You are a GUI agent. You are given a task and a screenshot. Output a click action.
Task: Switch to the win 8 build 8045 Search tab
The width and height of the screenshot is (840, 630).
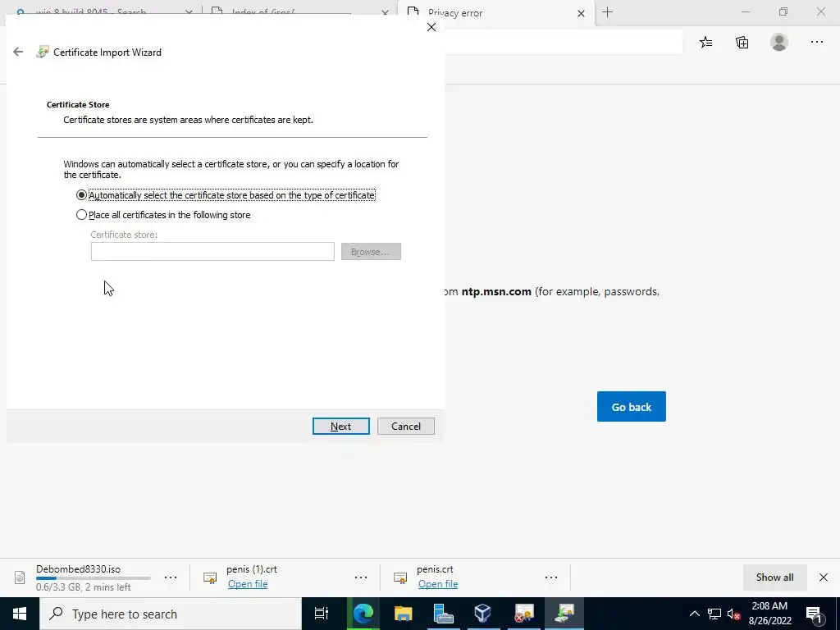tap(102, 11)
